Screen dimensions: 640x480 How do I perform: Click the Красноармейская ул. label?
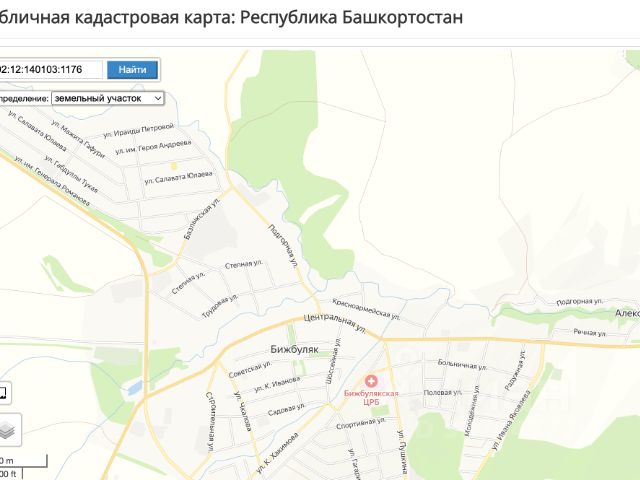point(366,309)
